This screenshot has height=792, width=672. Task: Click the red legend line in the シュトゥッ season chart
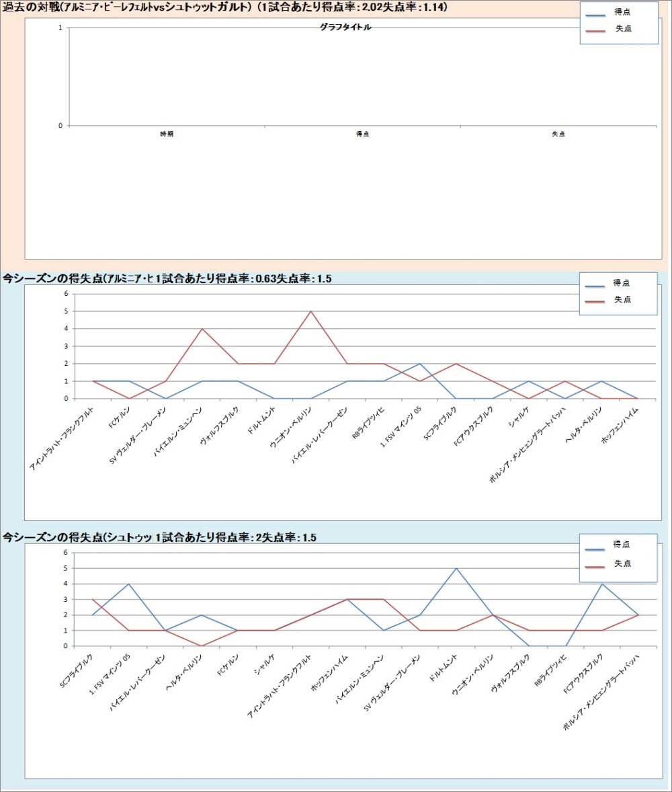[x=595, y=567]
